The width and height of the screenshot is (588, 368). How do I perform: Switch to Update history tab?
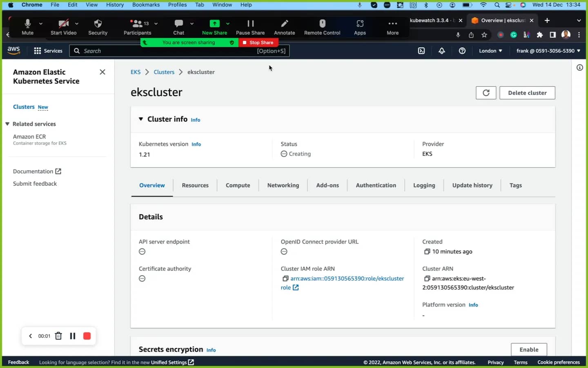click(472, 185)
